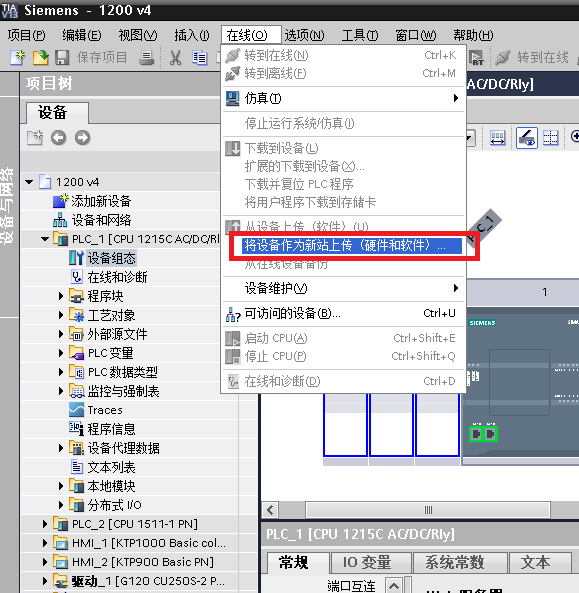Collapse the PLC_1 tree node

pos(45,239)
